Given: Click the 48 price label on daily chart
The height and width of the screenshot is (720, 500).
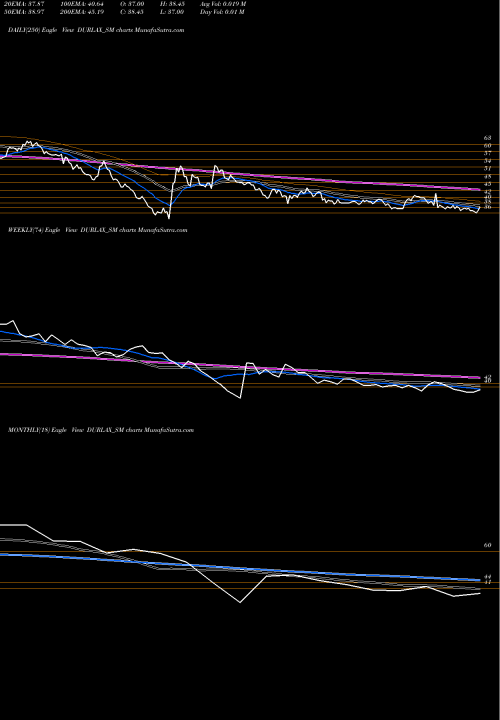Looking at the screenshot, I should click(488, 176).
